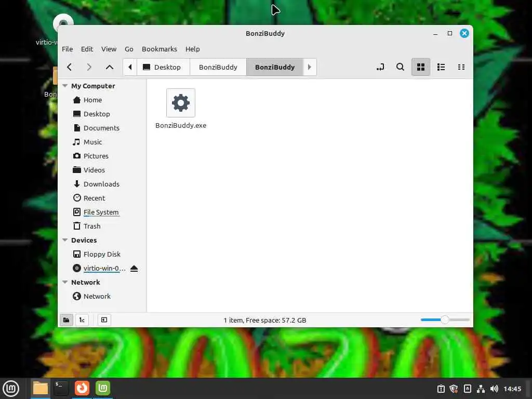532x399 pixels.
Task: Click the BonziBuddy.exe file name
Action: pyautogui.click(x=181, y=126)
